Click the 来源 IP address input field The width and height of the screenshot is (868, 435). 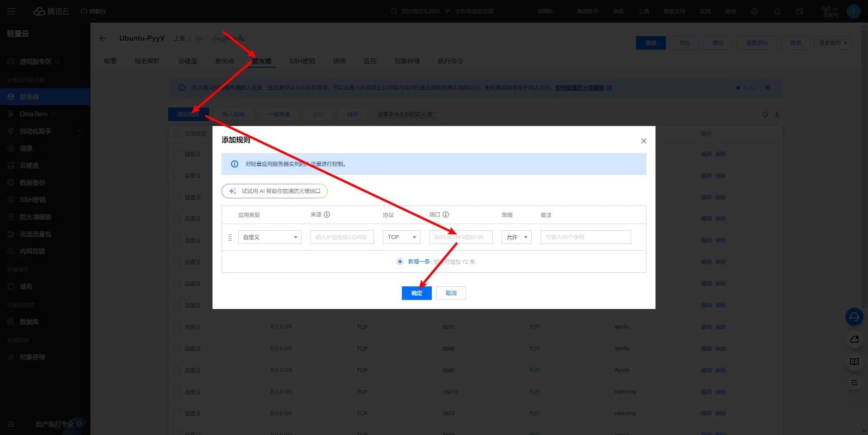[342, 237]
